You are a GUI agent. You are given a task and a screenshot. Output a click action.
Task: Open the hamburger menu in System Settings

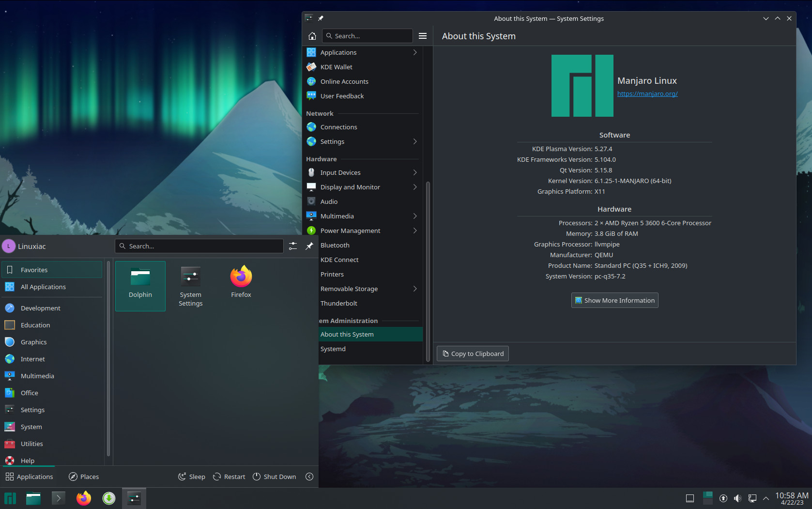pyautogui.click(x=422, y=36)
